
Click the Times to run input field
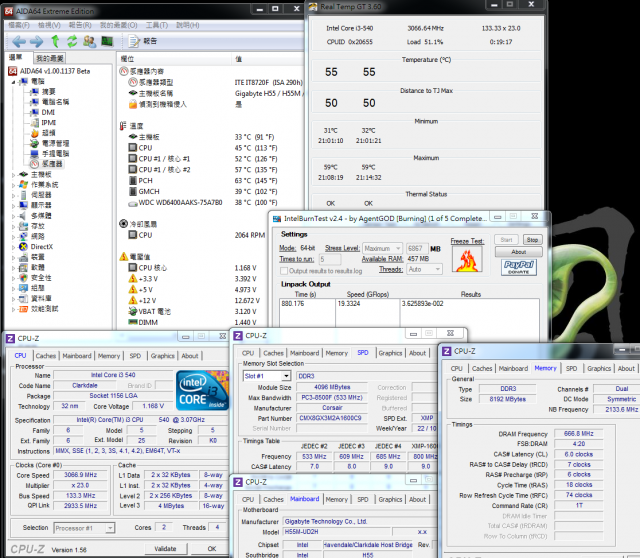click(329, 259)
